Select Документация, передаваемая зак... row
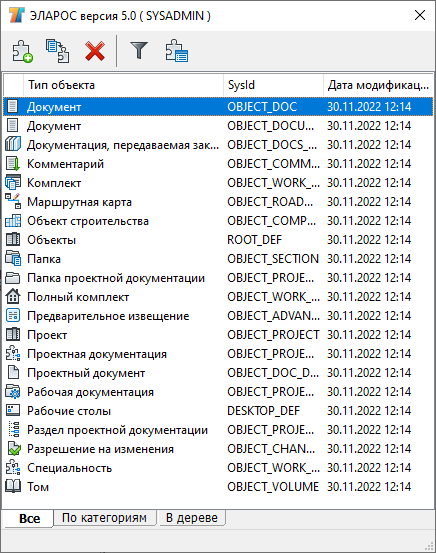Screen dimensions: 436x553 [x=218, y=145]
